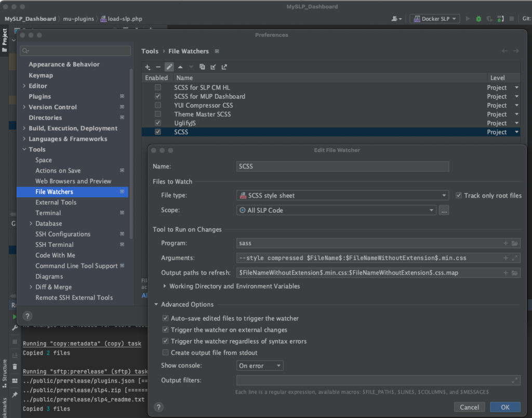Click the copy watcher icon
The width and height of the screenshot is (532, 418).
pyautogui.click(x=202, y=67)
